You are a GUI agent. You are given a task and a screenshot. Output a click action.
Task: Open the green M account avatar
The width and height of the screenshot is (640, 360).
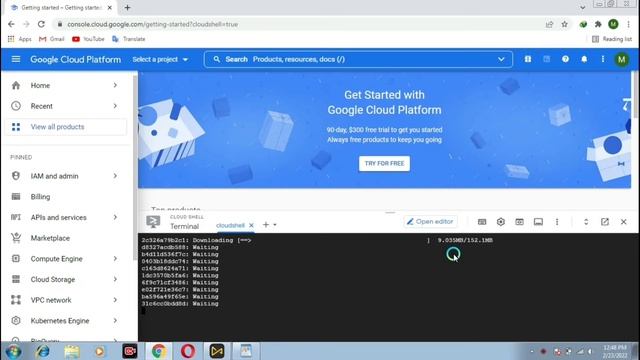pyautogui.click(x=622, y=60)
